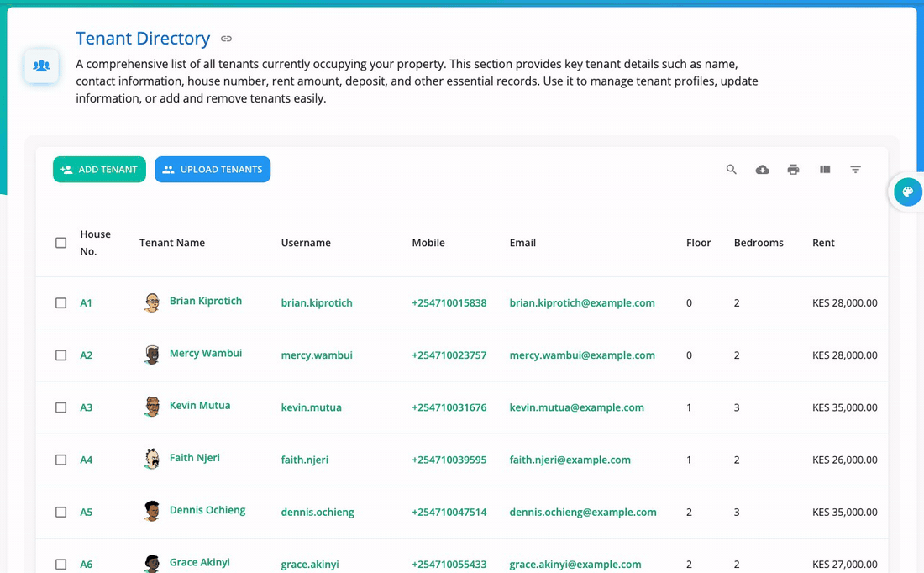Click Kevin Mutua's avatar

click(x=152, y=407)
